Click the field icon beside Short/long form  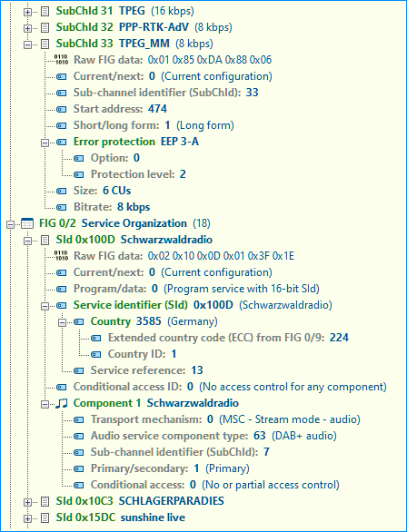tap(62, 126)
